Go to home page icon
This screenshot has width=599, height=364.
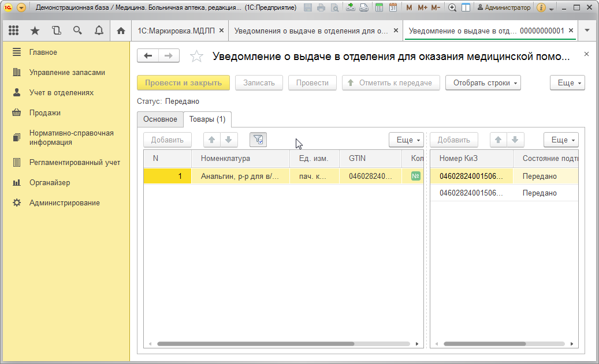coord(121,31)
